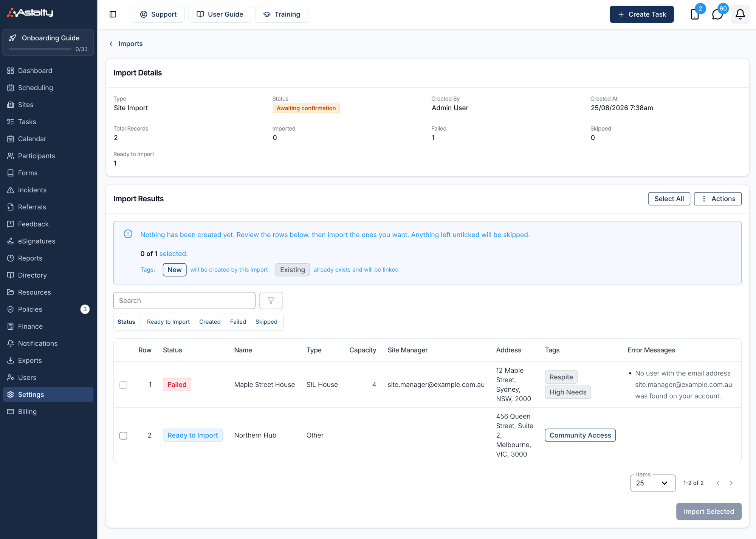Filter results by Ready to Import tab
The image size is (756, 539).
(168, 322)
